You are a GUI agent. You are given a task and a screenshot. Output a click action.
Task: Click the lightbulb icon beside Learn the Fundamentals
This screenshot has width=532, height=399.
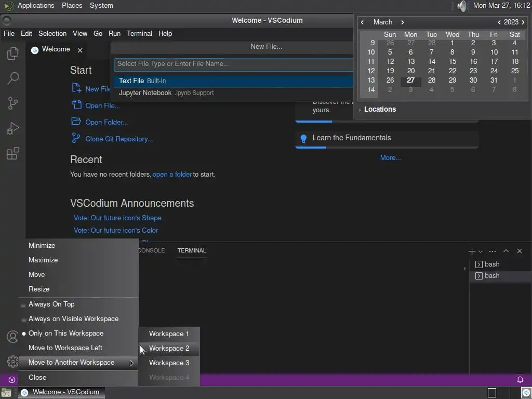click(303, 138)
